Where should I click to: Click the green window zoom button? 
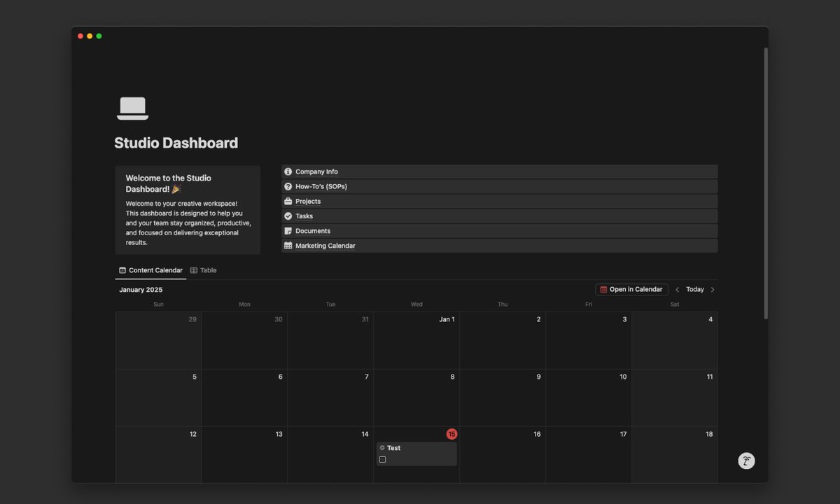click(99, 36)
